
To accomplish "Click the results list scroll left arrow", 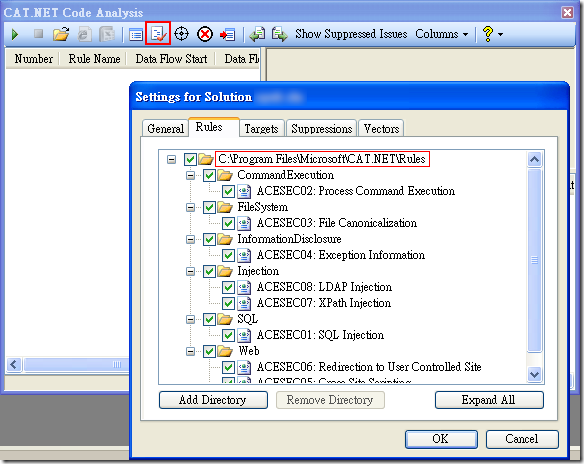I will (14, 364).
